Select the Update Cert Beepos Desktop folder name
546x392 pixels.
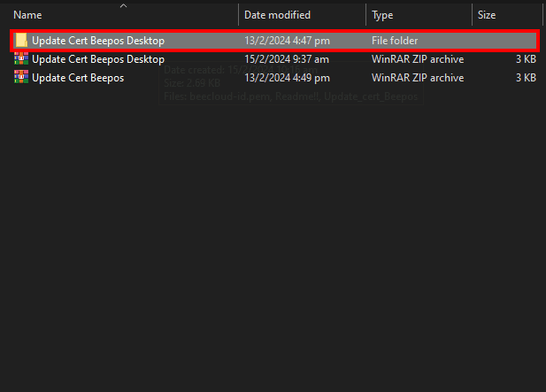pos(98,41)
